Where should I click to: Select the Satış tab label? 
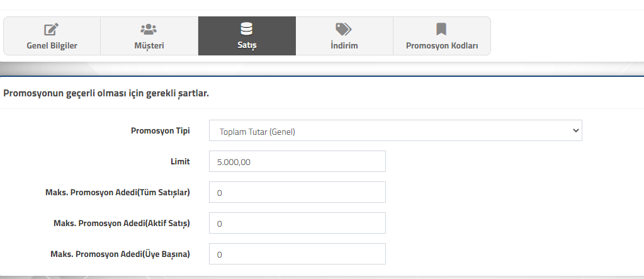tap(247, 45)
